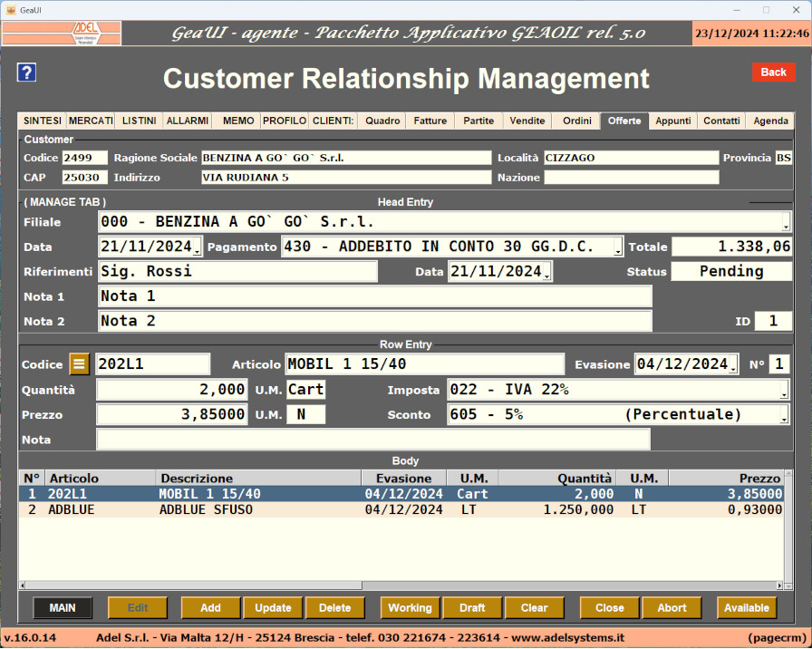Click the Available button

click(x=747, y=607)
